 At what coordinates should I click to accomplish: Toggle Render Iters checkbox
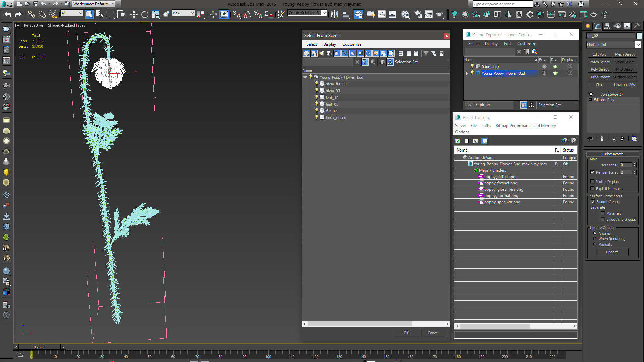pyautogui.click(x=593, y=172)
